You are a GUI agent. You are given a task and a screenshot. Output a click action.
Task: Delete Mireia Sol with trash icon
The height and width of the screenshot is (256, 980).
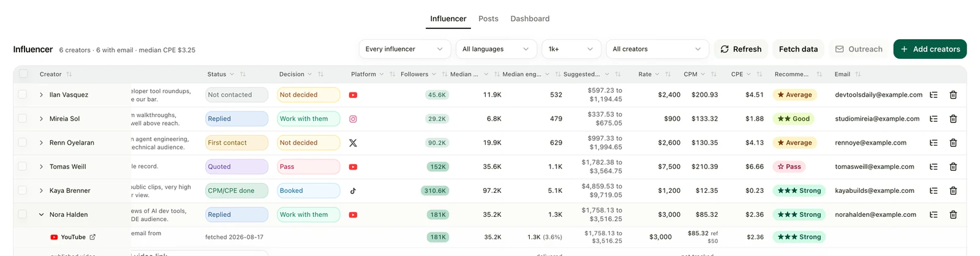tap(953, 119)
